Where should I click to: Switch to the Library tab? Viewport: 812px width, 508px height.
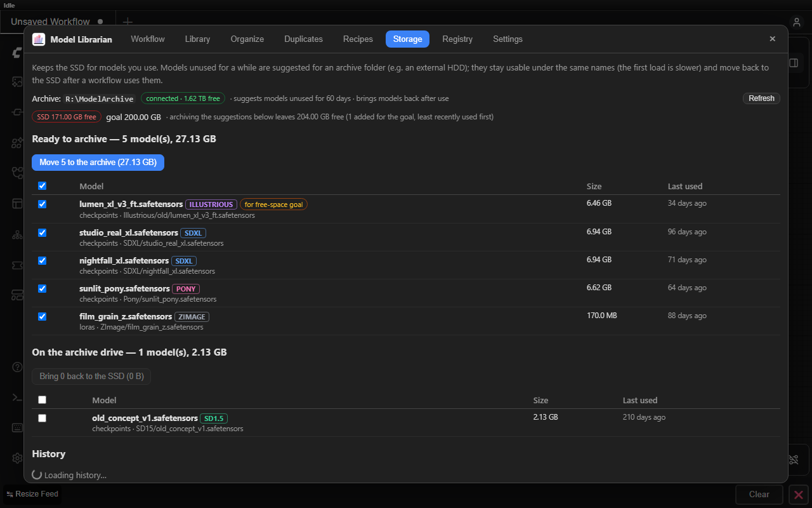tap(197, 39)
